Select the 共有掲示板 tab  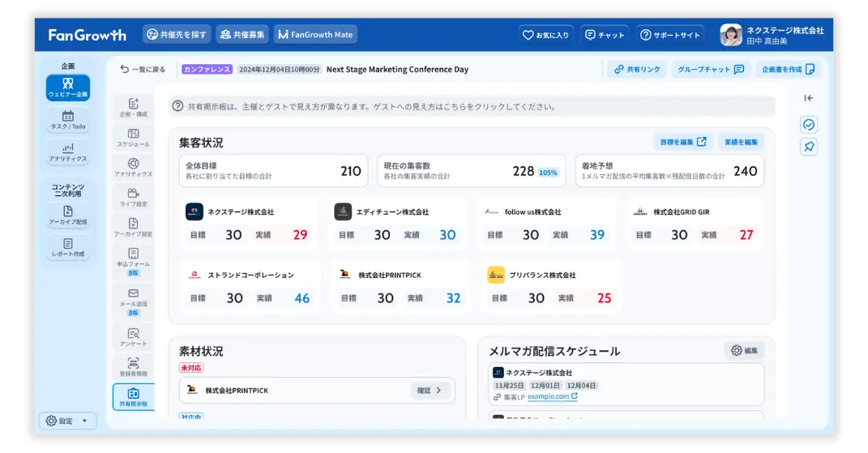134,397
